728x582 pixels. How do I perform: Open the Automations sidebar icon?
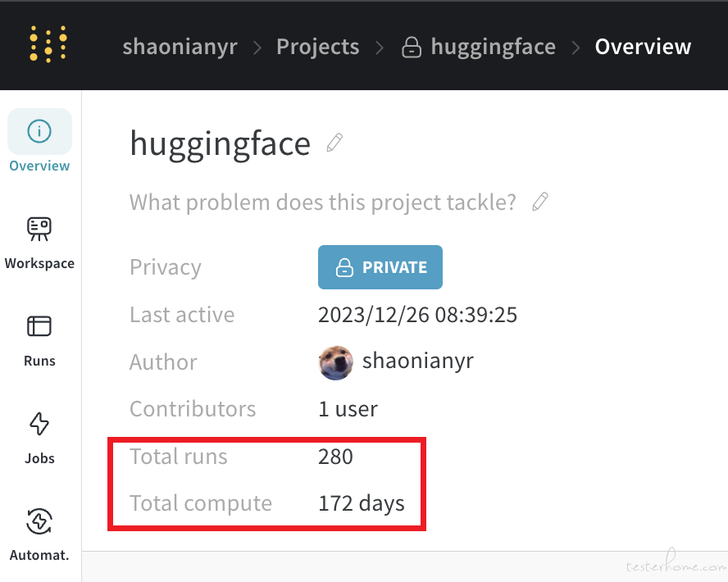[x=39, y=521]
